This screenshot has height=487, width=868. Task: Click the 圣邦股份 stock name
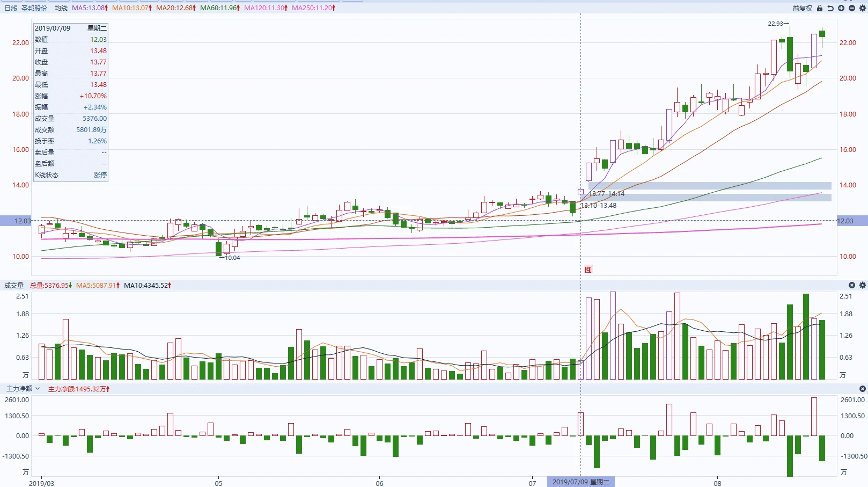pyautogui.click(x=34, y=8)
